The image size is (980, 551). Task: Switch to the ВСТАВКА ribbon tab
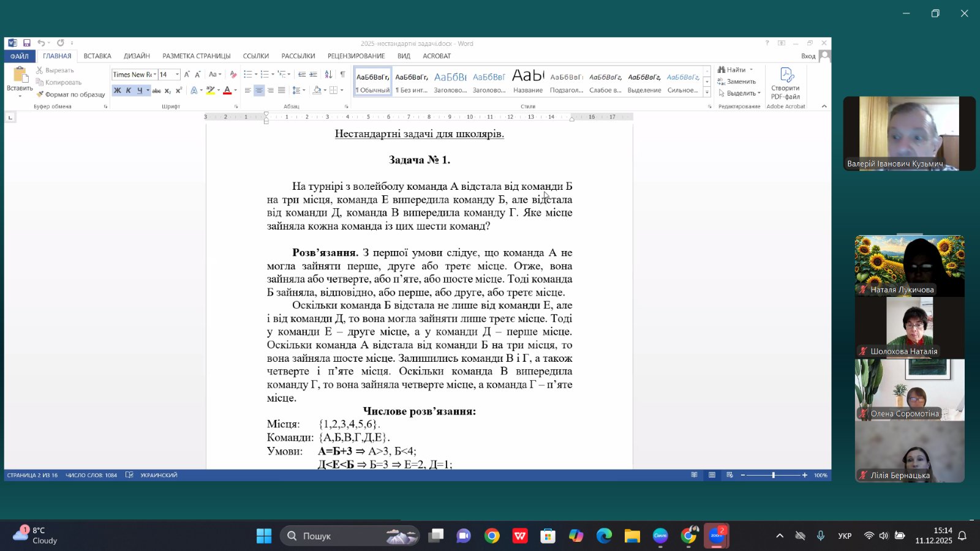pos(97,56)
